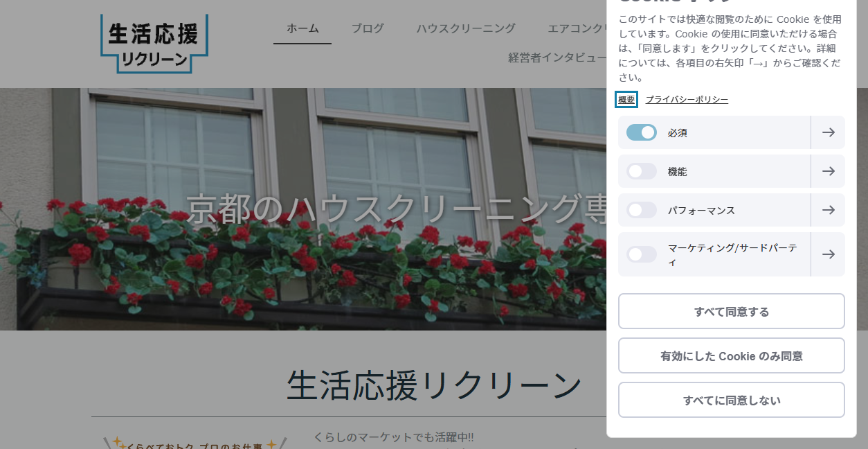Open the プライバシーポリシー link
The height and width of the screenshot is (449, 868).
pos(686,99)
